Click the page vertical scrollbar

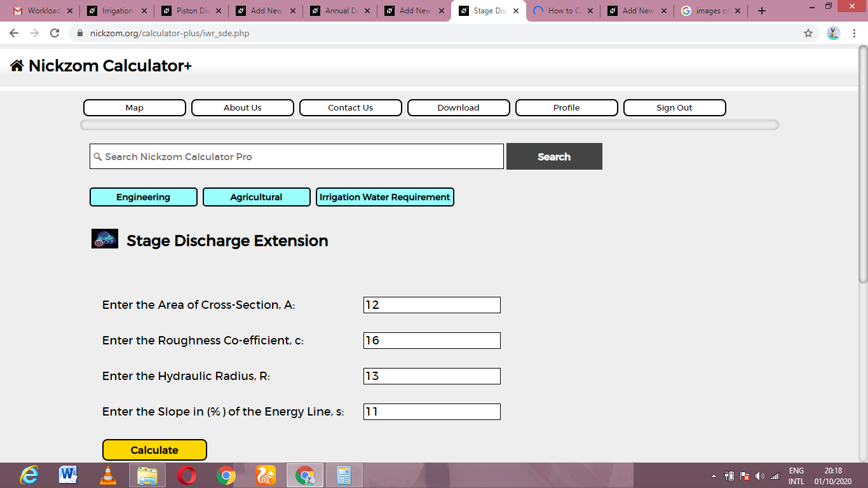tap(863, 164)
